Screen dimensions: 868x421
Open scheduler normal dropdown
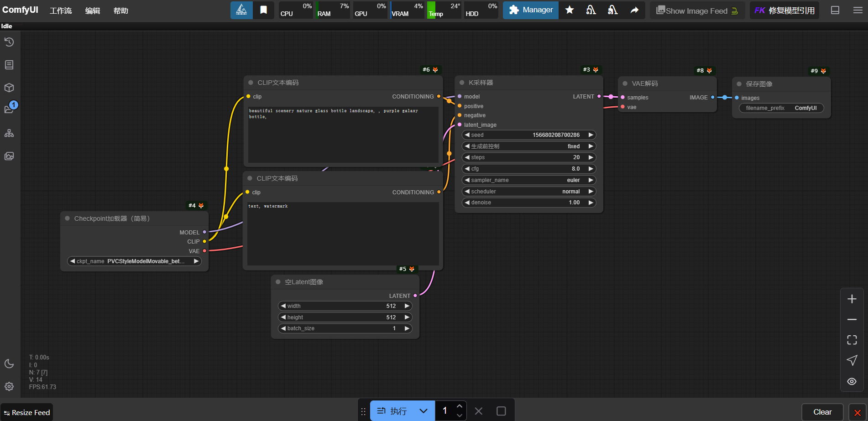point(529,192)
